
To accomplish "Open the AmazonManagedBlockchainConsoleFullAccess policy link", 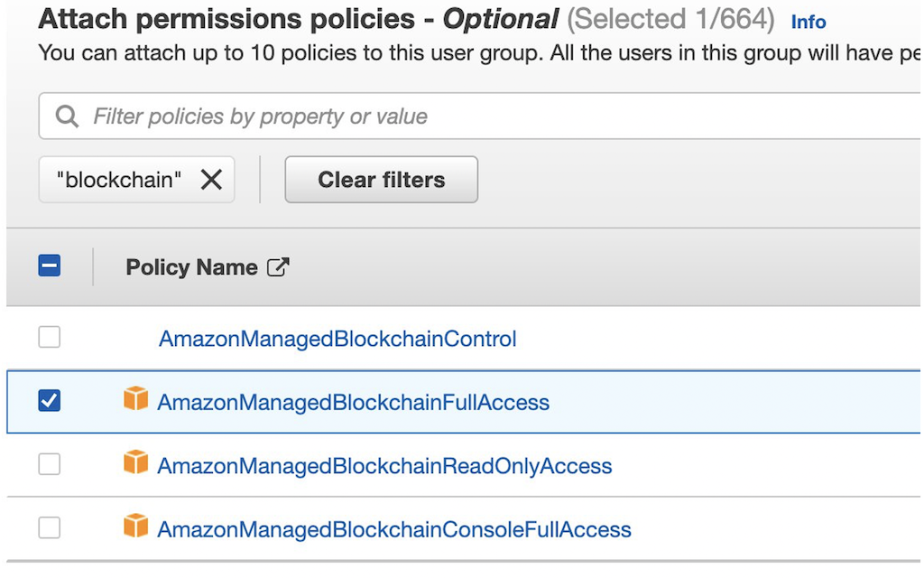I will click(394, 530).
